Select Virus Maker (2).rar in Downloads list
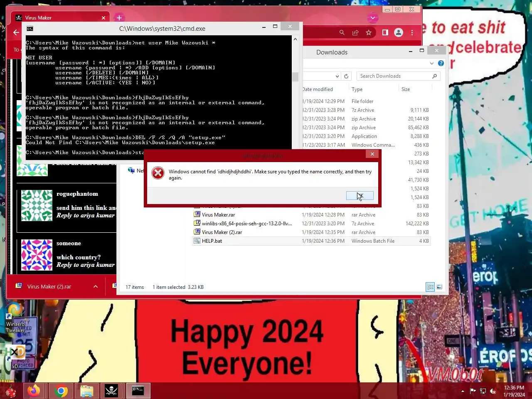Viewport: 532px width, 399px height. pos(222,232)
